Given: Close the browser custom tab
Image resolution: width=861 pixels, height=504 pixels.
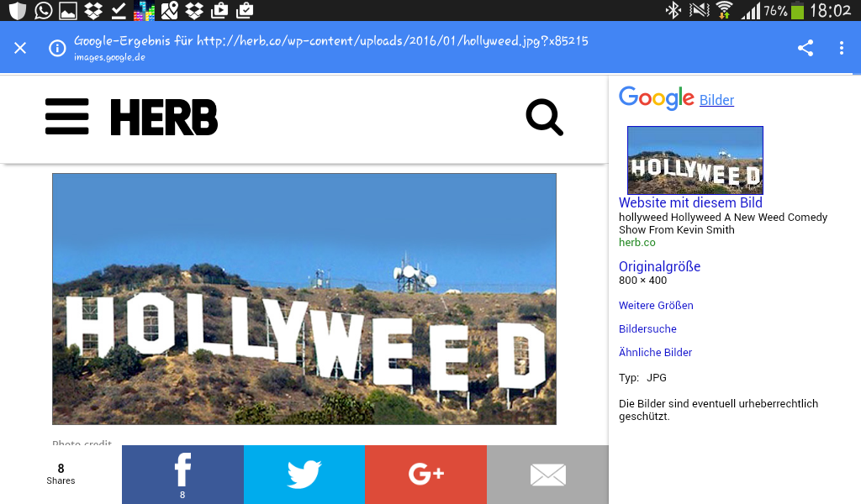Looking at the screenshot, I should [20, 48].
